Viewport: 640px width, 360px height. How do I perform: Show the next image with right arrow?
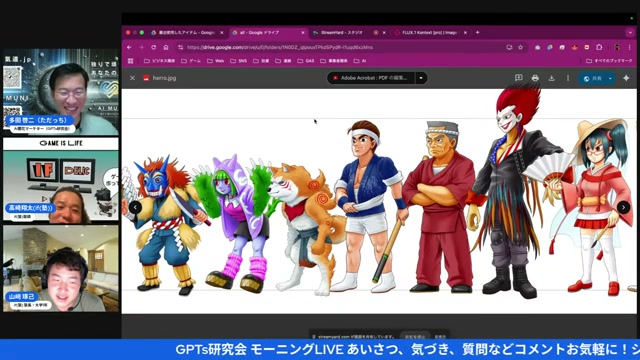[x=623, y=207]
